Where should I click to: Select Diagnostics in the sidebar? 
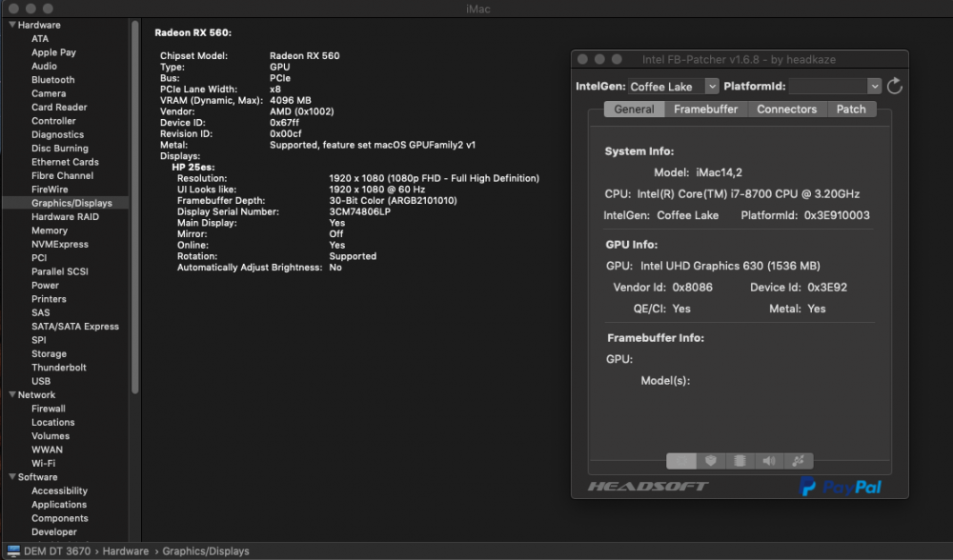[x=58, y=134]
